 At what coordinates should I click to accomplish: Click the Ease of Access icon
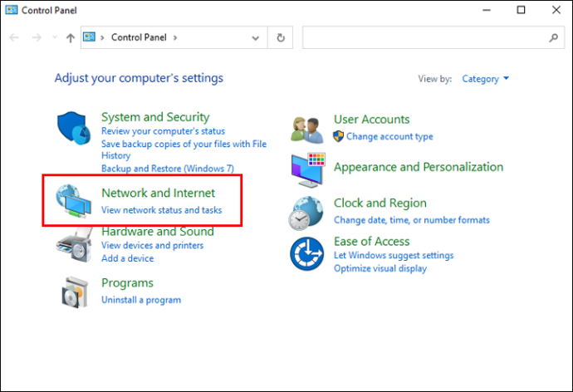[306, 253]
